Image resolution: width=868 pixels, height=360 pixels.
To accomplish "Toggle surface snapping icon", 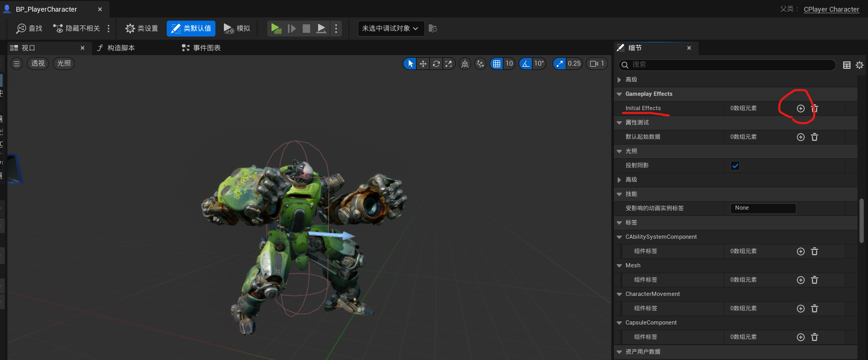I will [480, 64].
